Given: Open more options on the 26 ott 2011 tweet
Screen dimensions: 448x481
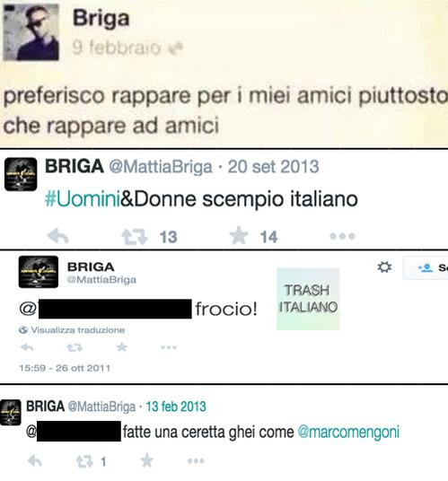Looking at the screenshot, I should point(169,347).
